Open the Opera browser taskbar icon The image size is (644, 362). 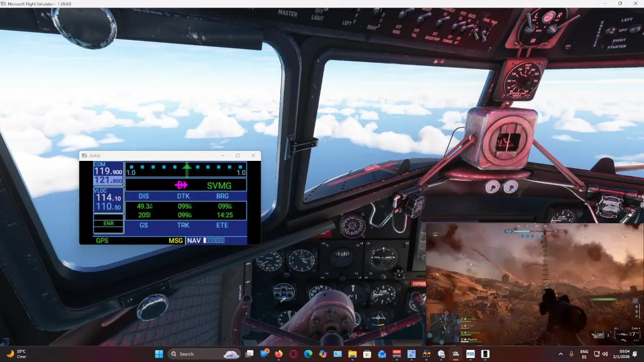point(293,354)
